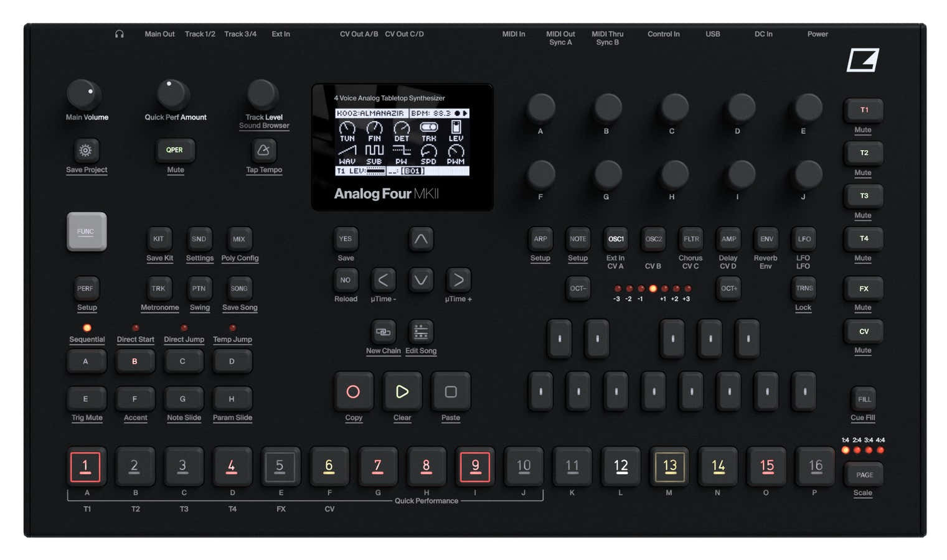Click the TRNS Lock button
Screen dimensions: 947x560
[804, 289]
